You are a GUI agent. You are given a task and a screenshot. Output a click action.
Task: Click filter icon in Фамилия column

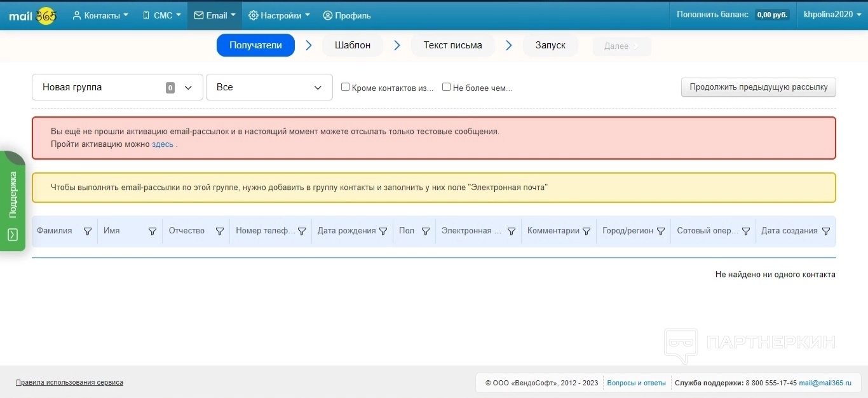coord(88,231)
